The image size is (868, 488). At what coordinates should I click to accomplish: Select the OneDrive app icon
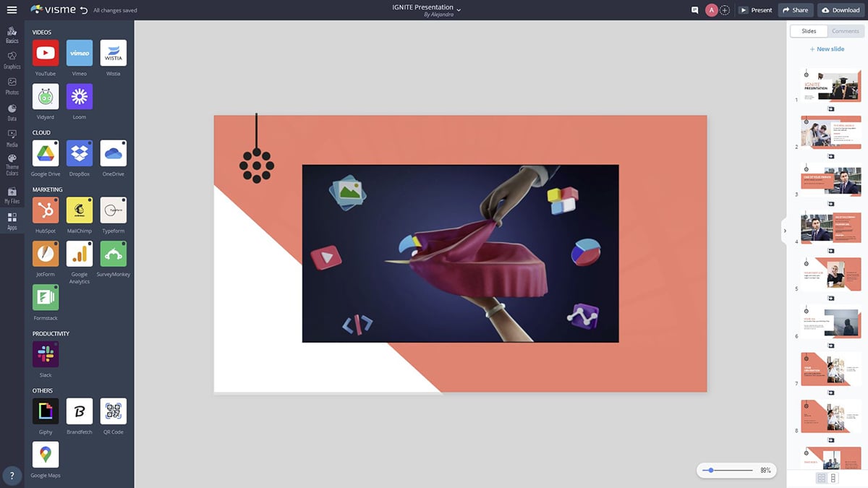pos(114,153)
